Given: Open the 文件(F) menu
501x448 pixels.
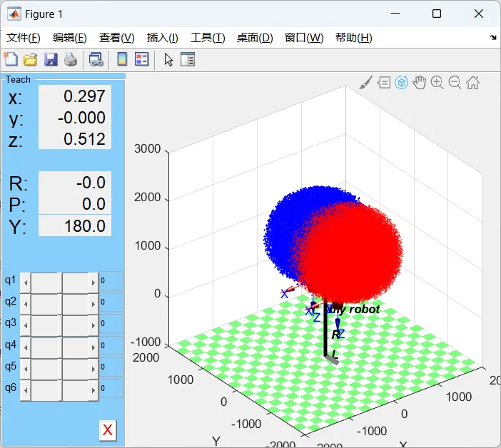Looking at the screenshot, I should [x=24, y=38].
